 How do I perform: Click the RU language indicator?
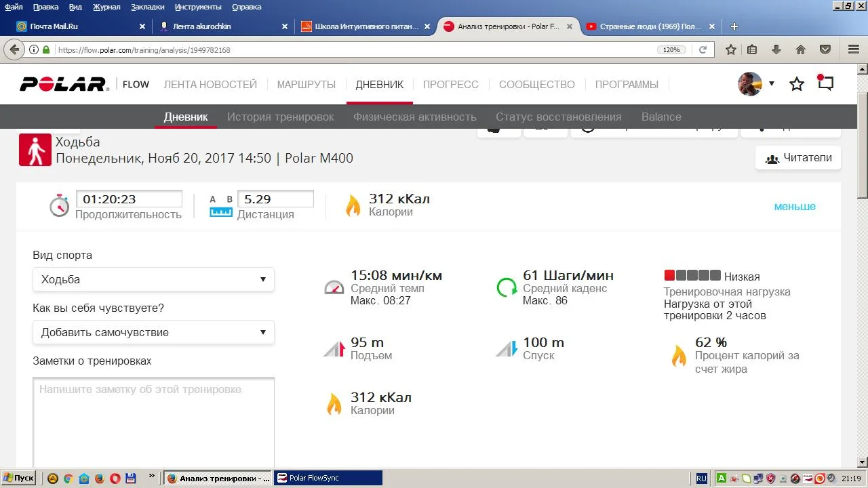click(701, 478)
